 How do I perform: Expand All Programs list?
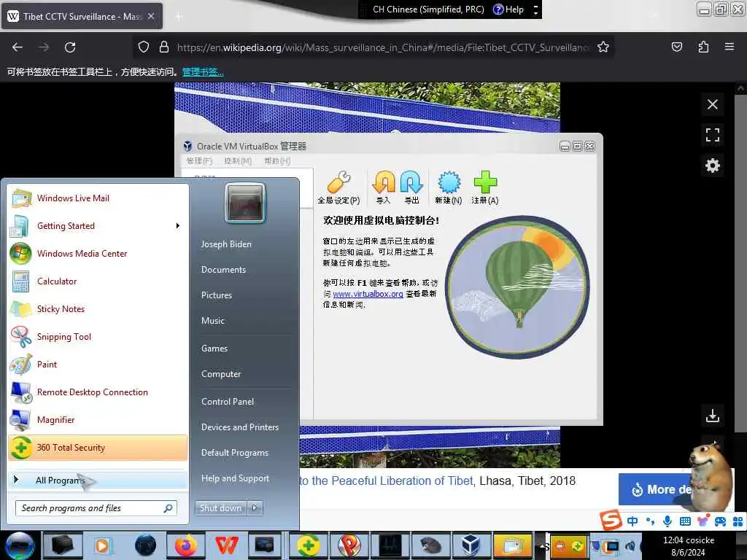pyautogui.click(x=98, y=480)
